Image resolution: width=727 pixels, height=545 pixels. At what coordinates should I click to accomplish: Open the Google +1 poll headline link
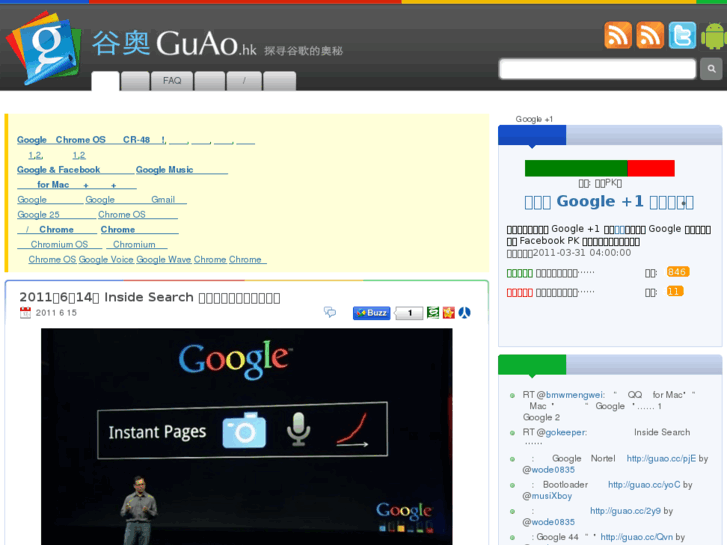coord(609,202)
